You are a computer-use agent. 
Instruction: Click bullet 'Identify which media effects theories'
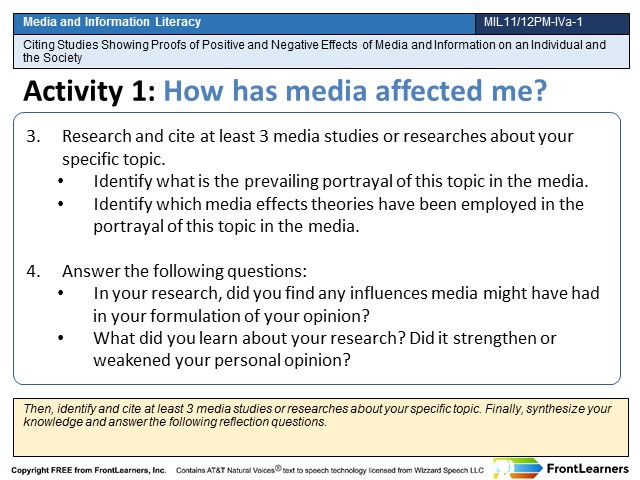click(338, 215)
